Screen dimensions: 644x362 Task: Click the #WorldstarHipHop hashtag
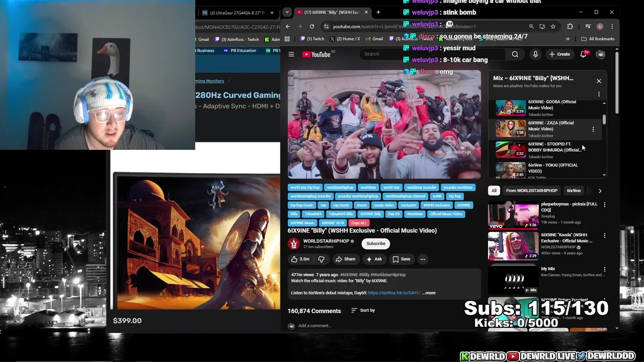click(x=388, y=275)
